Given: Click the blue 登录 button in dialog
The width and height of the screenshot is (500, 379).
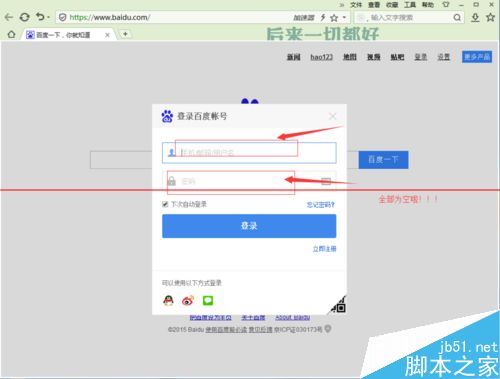Looking at the screenshot, I should (249, 226).
